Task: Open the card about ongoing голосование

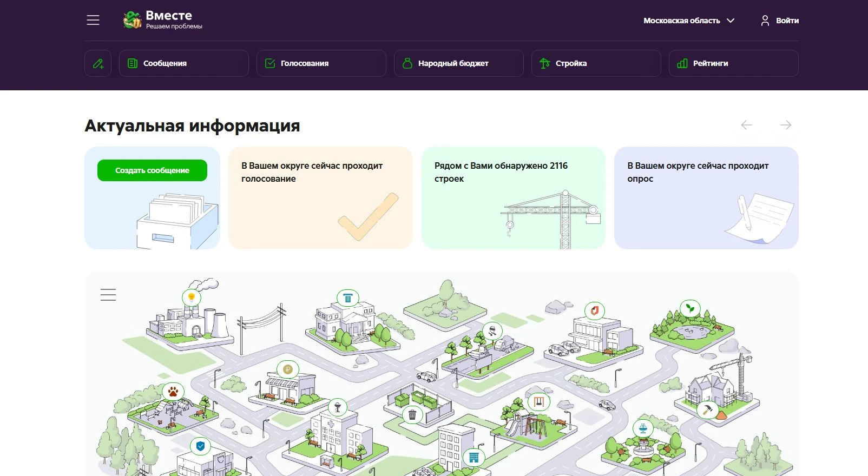Action: point(320,198)
